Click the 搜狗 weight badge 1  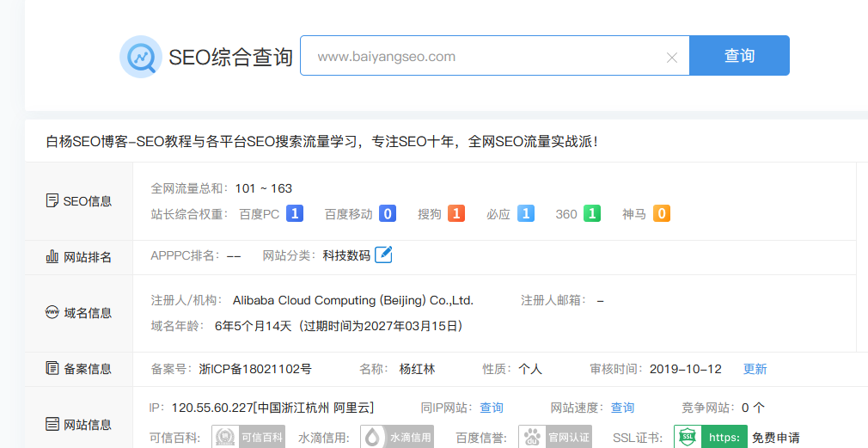(x=456, y=213)
